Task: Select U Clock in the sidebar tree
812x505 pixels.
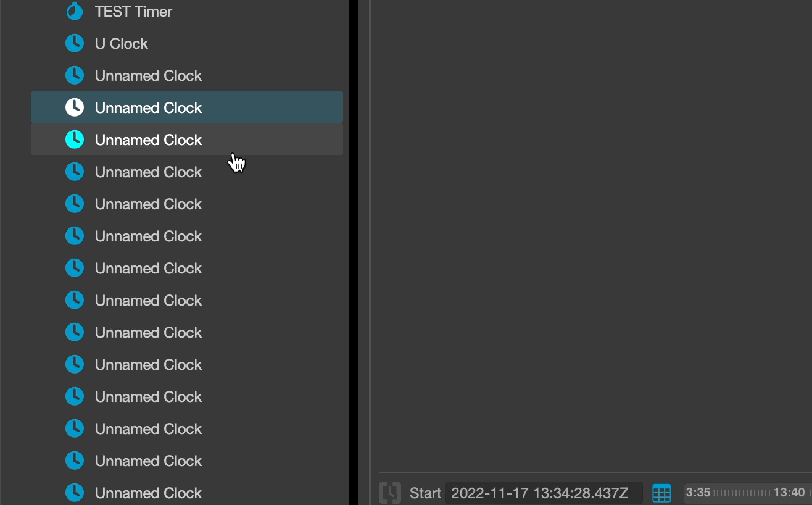Action: pyautogui.click(x=121, y=43)
